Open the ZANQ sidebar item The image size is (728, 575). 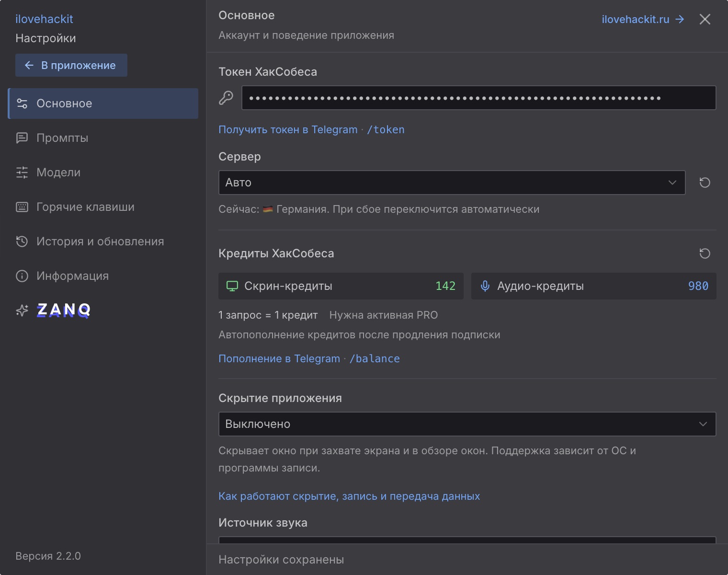click(103, 310)
